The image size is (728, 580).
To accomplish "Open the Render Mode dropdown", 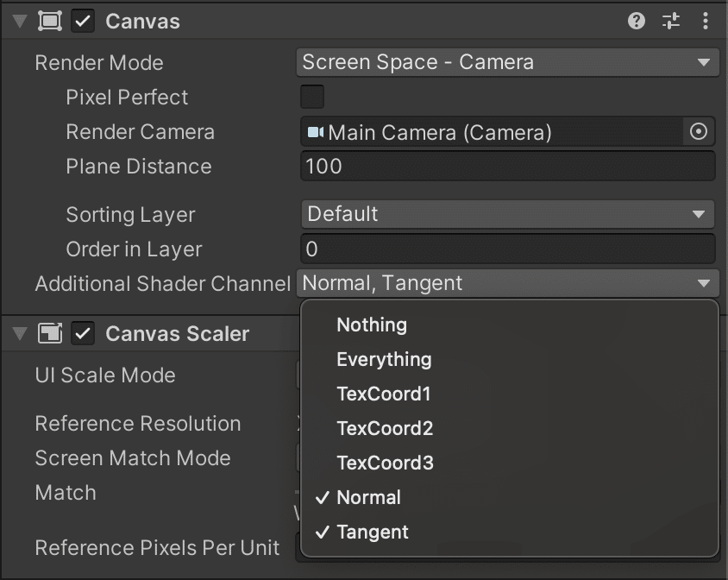I will coord(509,62).
